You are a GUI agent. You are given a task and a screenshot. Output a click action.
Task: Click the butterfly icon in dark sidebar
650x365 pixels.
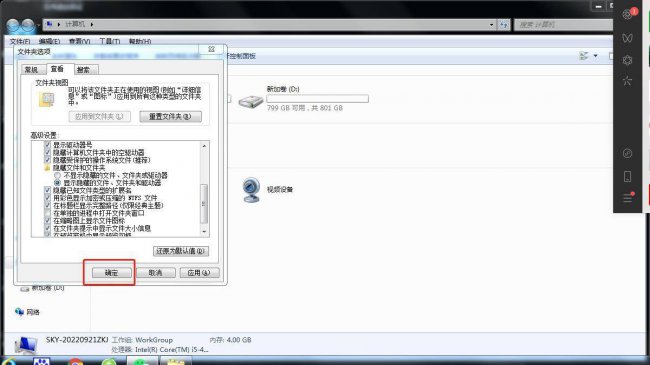pyautogui.click(x=627, y=38)
